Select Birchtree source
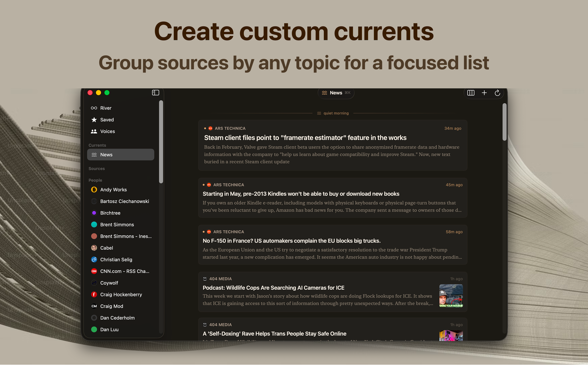Viewport: 588px width, 368px height. 120,213
